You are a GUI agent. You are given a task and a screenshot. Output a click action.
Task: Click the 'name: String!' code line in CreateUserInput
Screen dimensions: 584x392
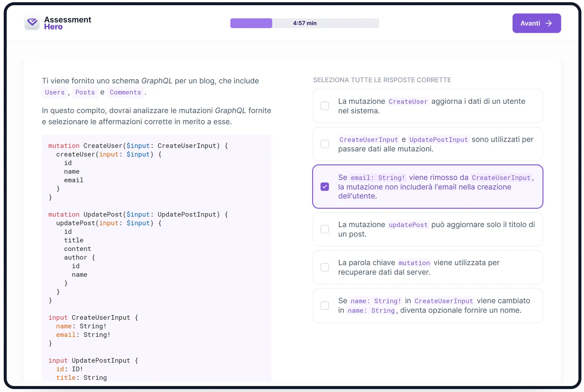82,326
